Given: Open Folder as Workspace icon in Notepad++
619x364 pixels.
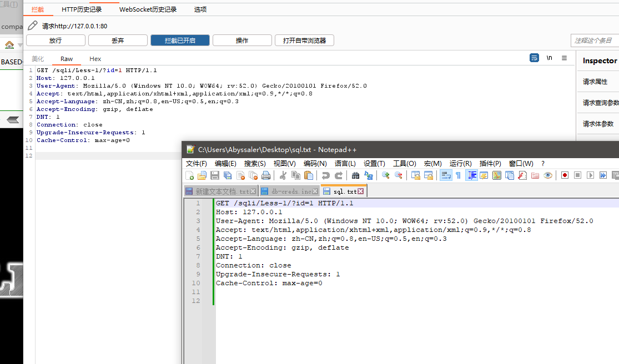Looking at the screenshot, I should click(x=535, y=175).
